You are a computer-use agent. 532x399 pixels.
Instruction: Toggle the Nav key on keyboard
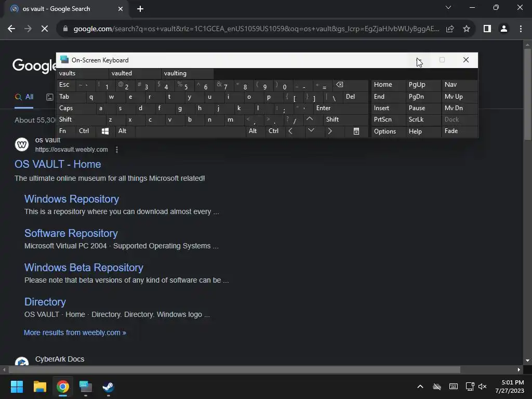click(459, 85)
